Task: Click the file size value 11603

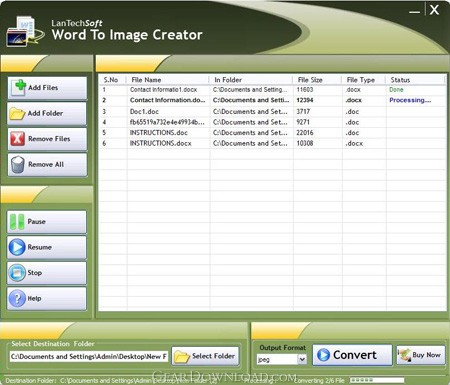Action: tap(305, 90)
